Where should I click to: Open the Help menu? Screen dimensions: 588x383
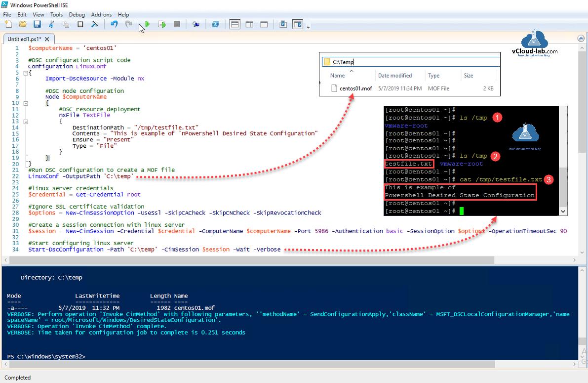click(123, 15)
